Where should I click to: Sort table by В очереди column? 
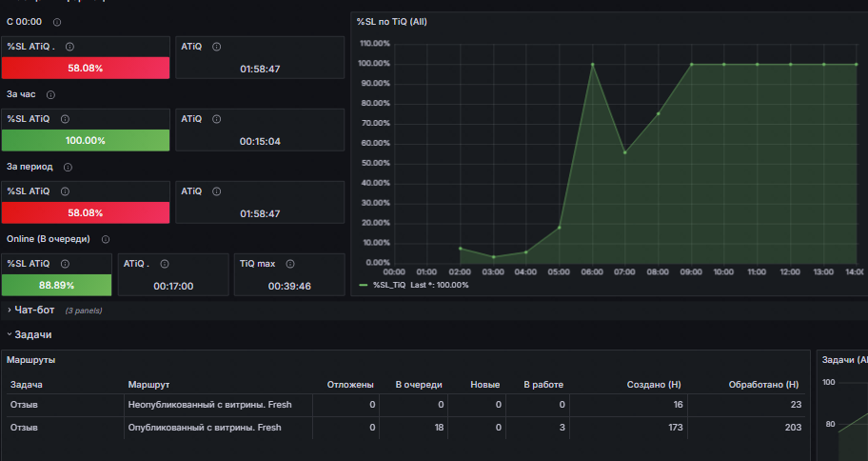(419, 385)
